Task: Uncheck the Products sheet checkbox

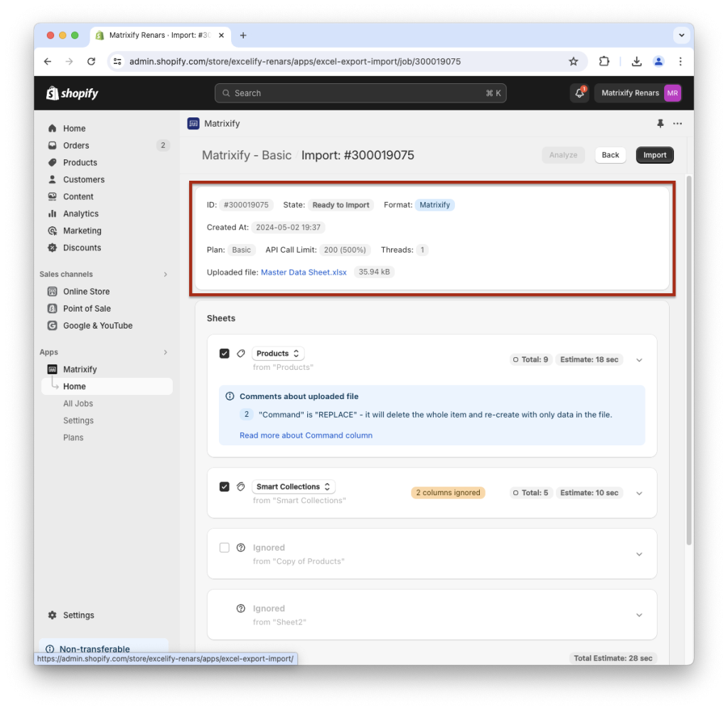Action: point(224,353)
